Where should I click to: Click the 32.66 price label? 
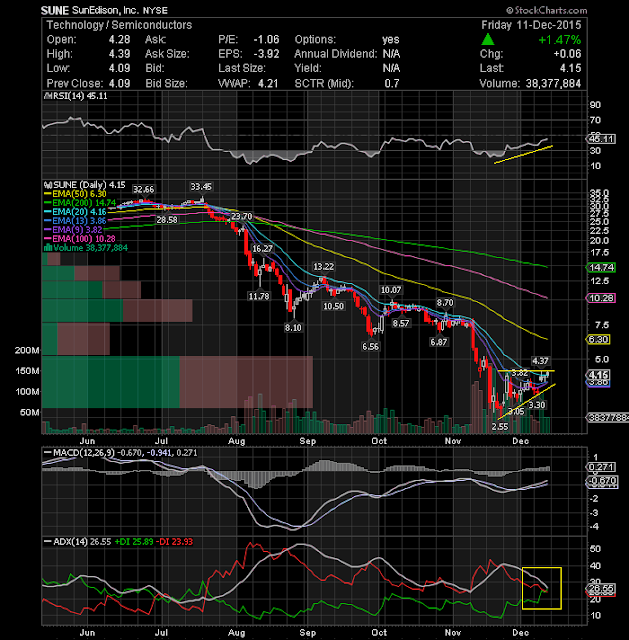143,189
